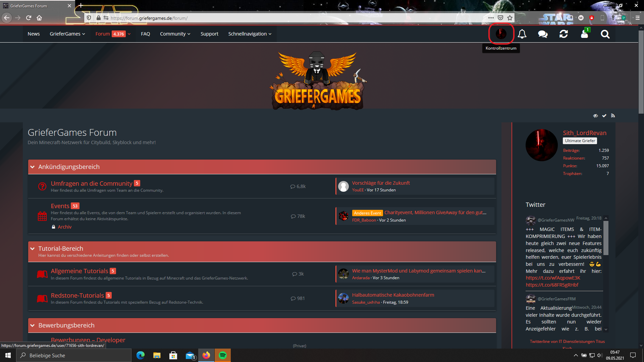644x362 pixels.
Task: Click the Events calendar forum icon
Action: [x=42, y=216]
